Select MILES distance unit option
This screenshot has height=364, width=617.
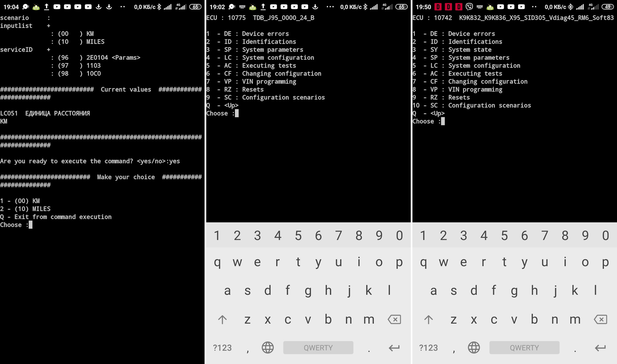coord(25,209)
